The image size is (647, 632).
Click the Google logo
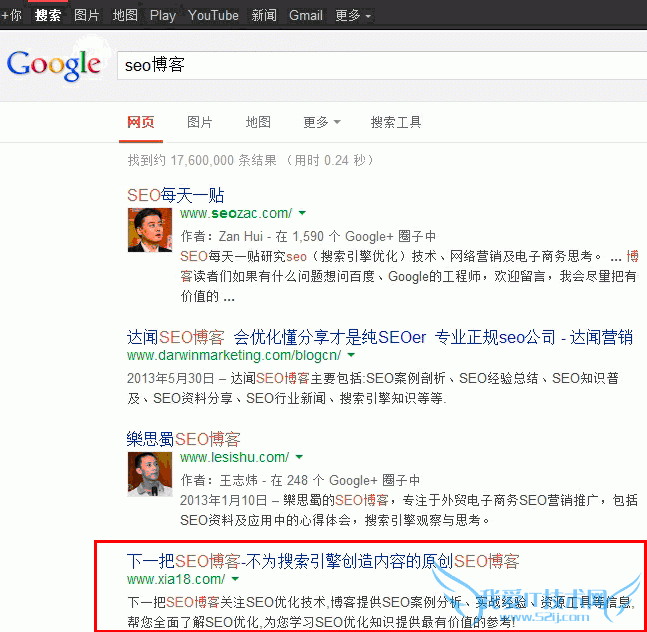[54, 65]
